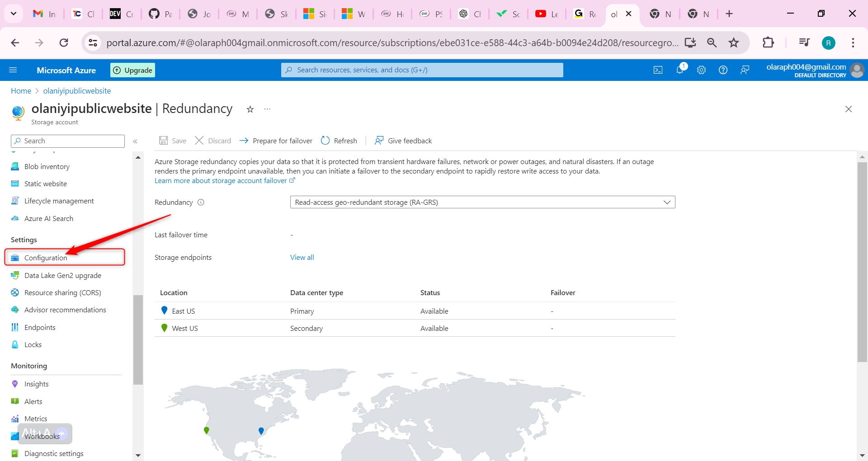Click Prepare for failover button
This screenshot has width=868, height=461.
click(x=276, y=141)
